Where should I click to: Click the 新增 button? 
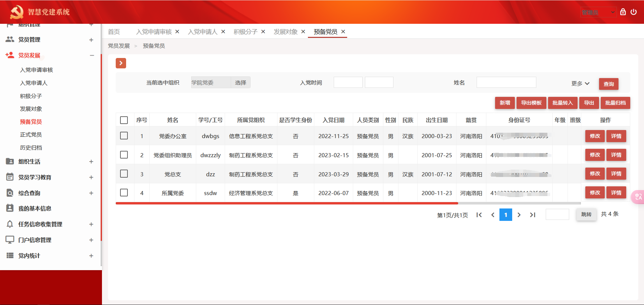click(x=505, y=103)
